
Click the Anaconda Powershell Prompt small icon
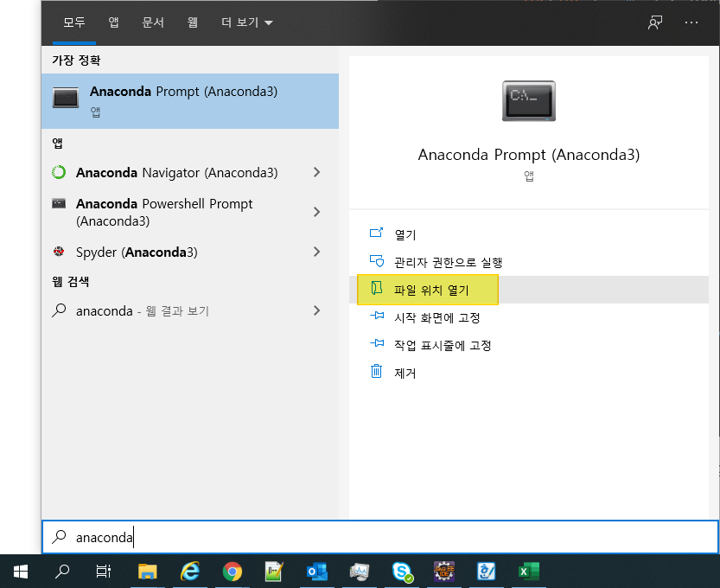coord(59,203)
